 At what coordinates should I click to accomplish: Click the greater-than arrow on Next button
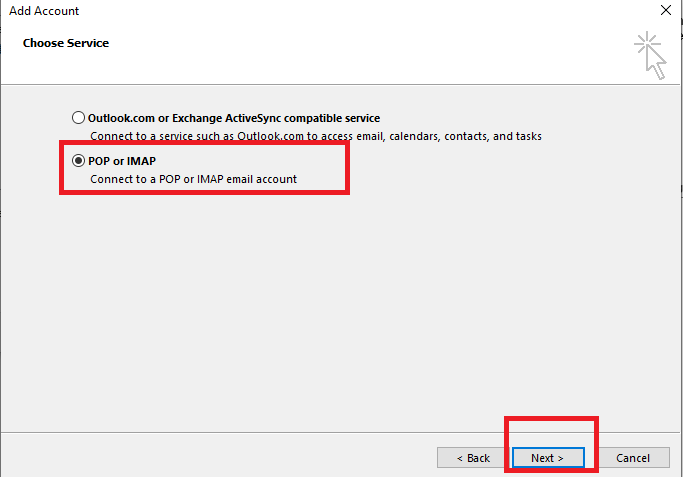click(x=561, y=458)
